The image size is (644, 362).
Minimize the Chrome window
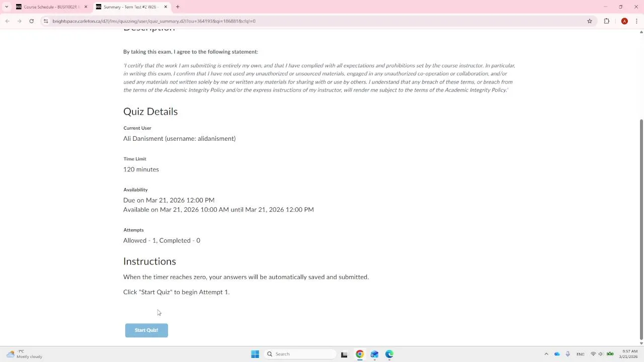tap(606, 7)
